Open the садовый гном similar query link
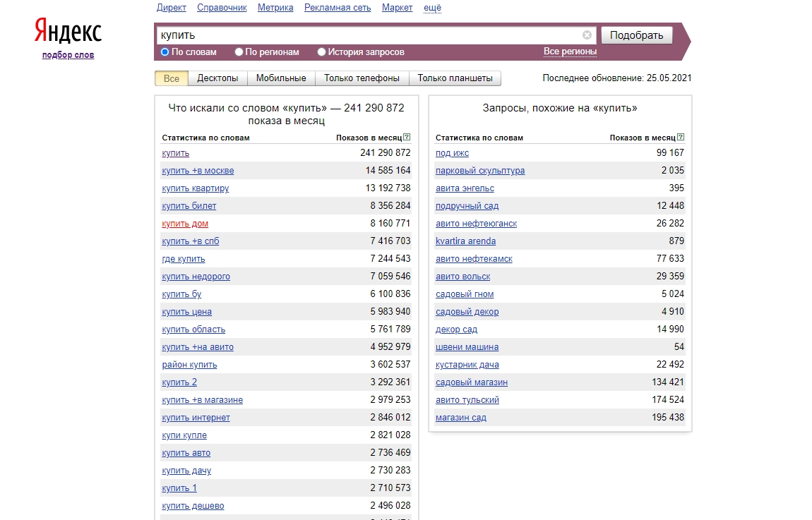The width and height of the screenshot is (812, 520). pos(465,294)
